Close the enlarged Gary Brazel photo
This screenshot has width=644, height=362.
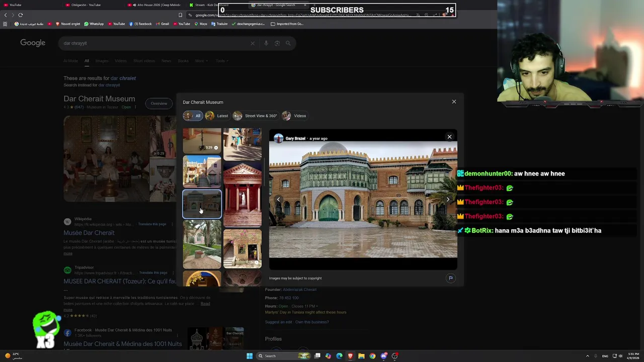tap(449, 137)
